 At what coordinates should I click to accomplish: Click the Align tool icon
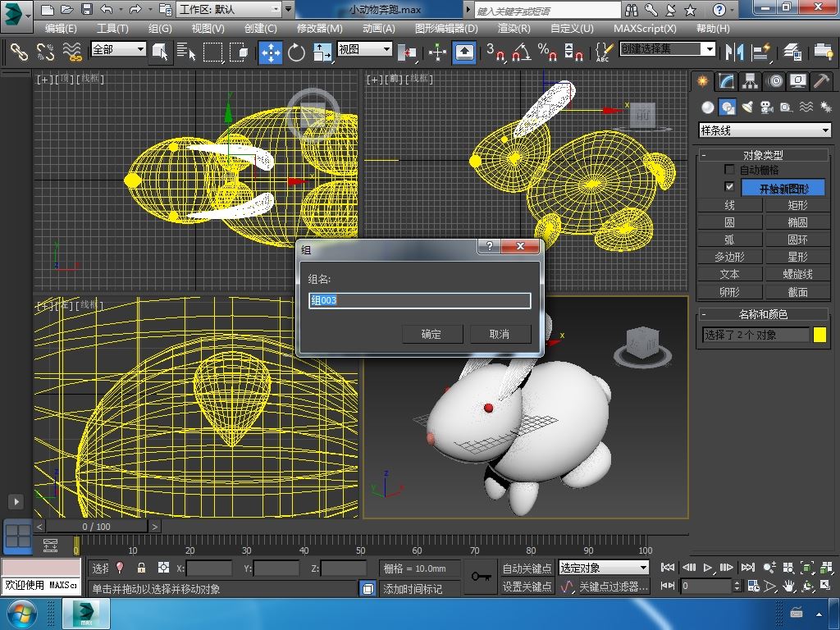click(760, 52)
